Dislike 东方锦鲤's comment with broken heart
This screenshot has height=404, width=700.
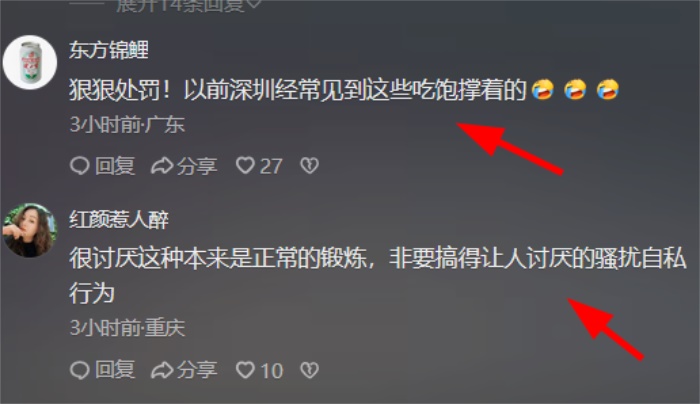pos(309,166)
